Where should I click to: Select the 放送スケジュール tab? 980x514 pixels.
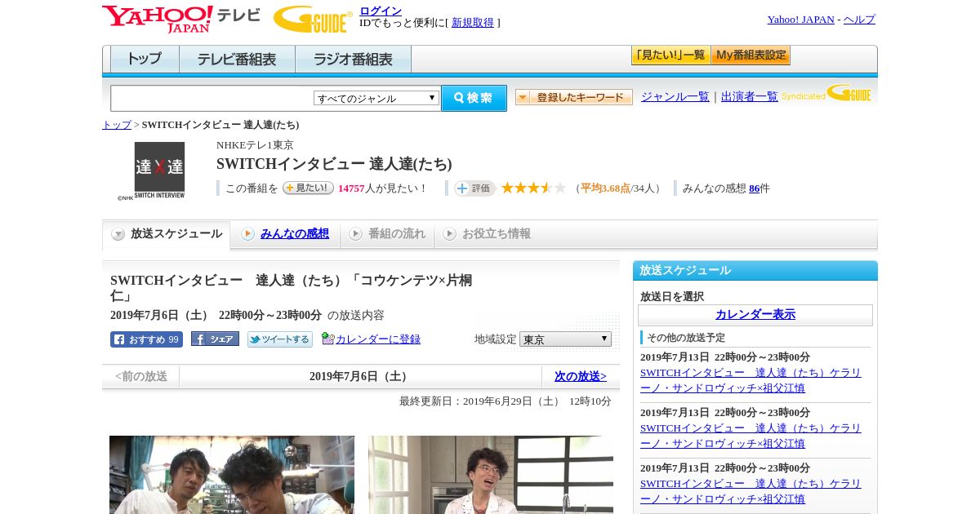pyautogui.click(x=167, y=234)
